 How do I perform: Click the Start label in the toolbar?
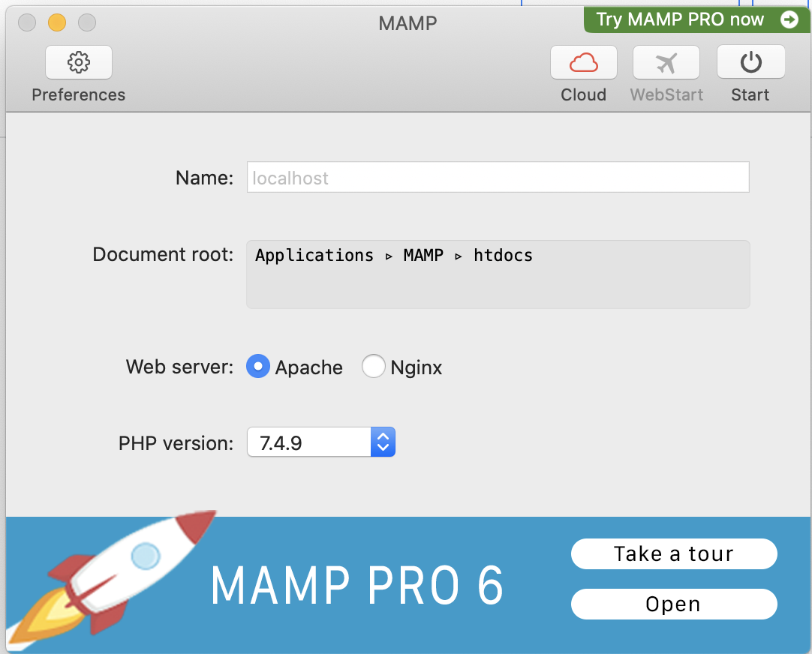point(750,94)
